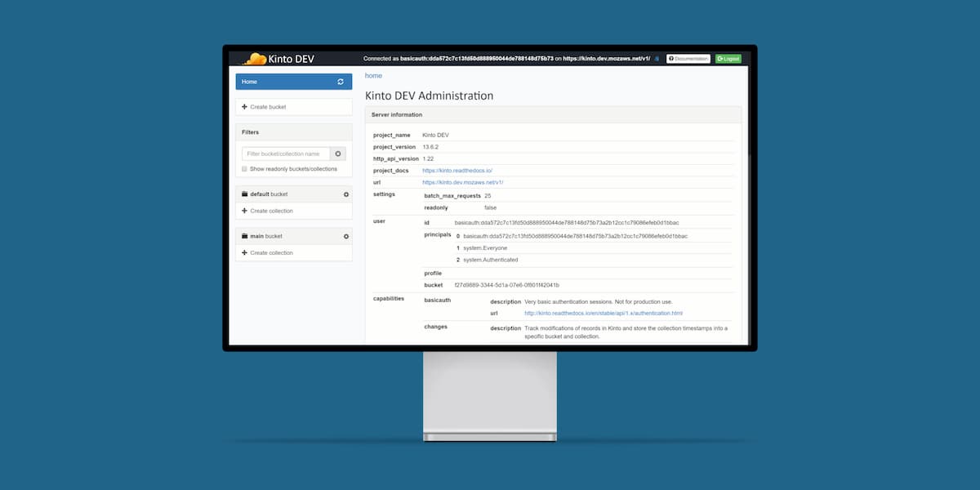Select Home in the sidebar
This screenshot has width=980, height=490.
(250, 82)
